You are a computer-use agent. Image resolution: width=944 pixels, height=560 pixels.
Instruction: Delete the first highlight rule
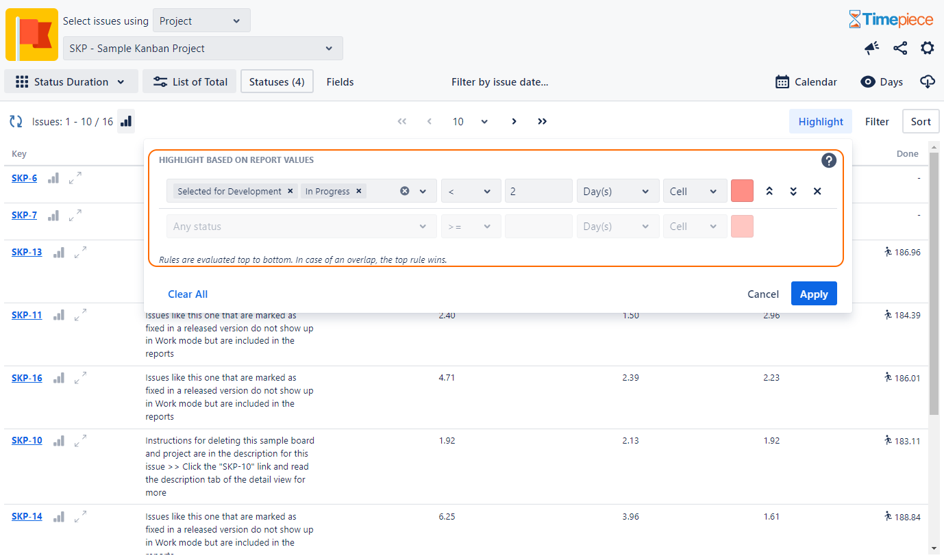click(x=817, y=192)
